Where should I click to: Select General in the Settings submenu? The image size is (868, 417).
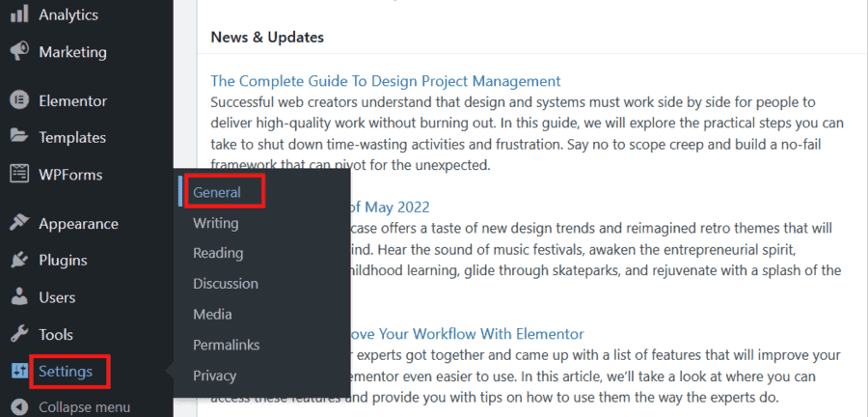tap(216, 192)
